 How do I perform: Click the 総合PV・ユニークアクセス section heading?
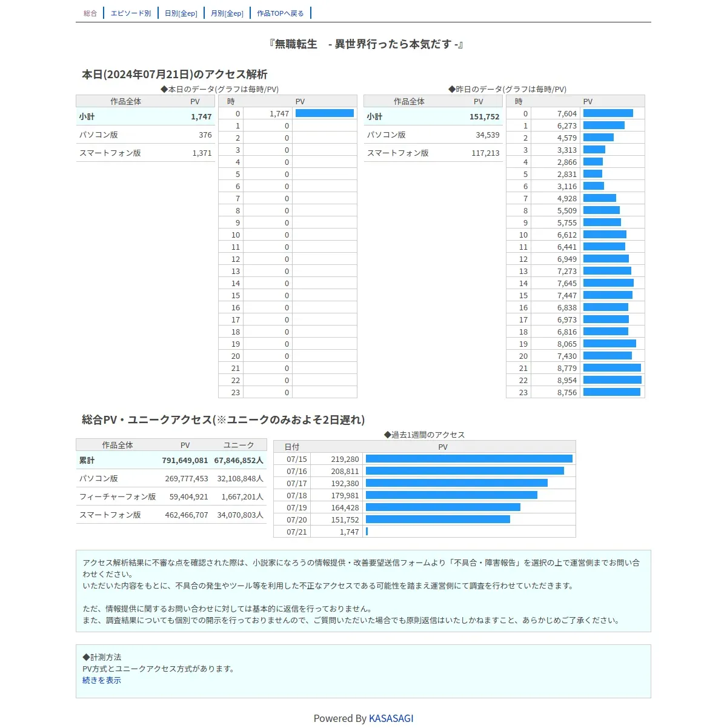click(x=224, y=419)
